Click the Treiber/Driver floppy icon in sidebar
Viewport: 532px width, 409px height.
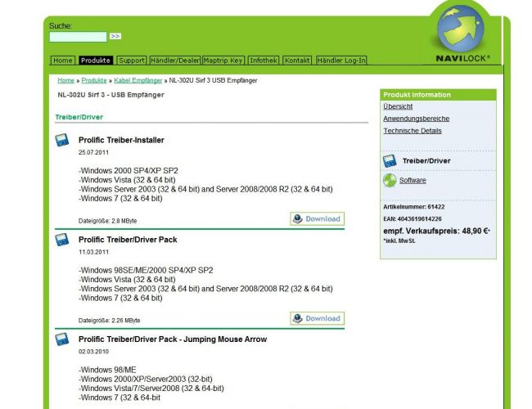pyautogui.click(x=390, y=161)
